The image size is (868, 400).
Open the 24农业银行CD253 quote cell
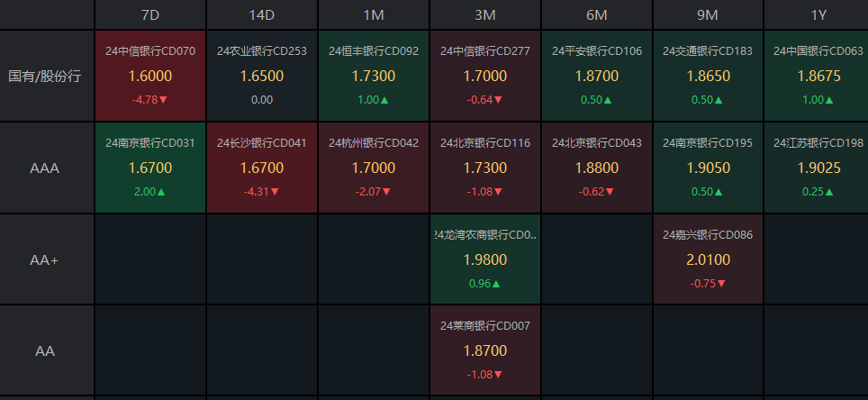(262, 76)
